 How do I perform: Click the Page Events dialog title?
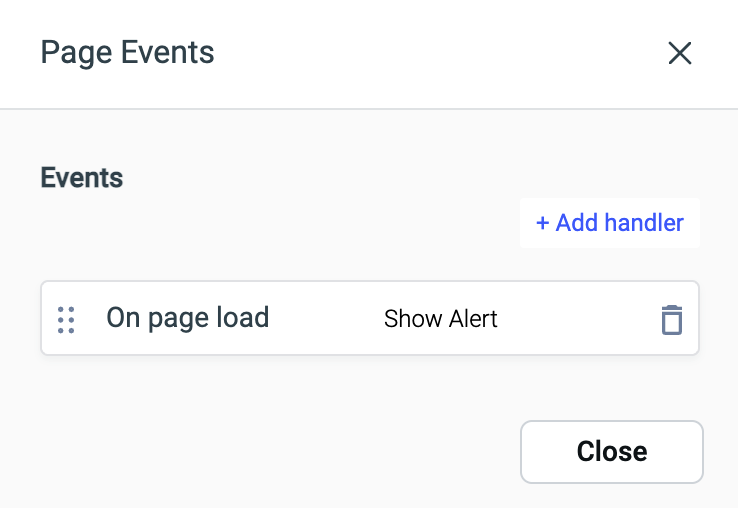[x=127, y=52]
